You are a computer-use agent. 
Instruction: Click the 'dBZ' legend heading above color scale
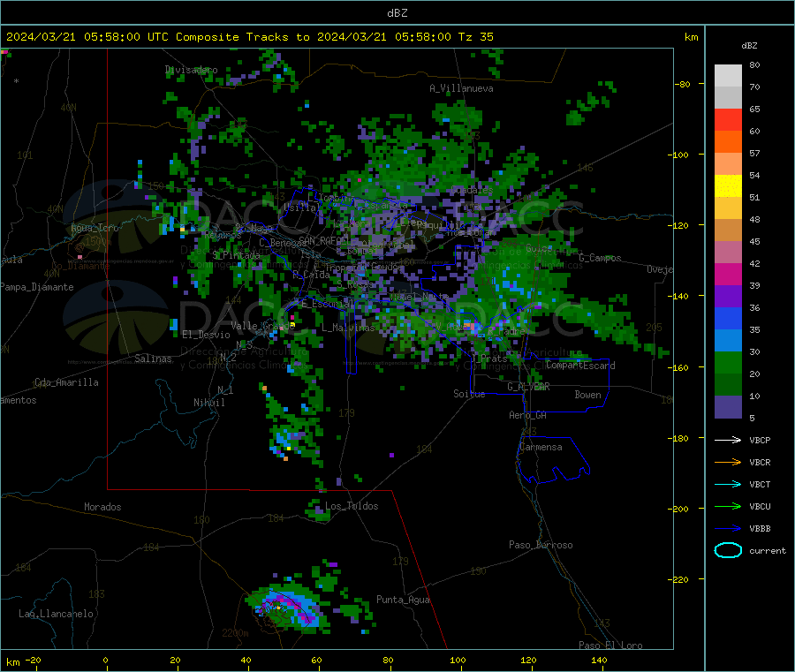tap(749, 46)
